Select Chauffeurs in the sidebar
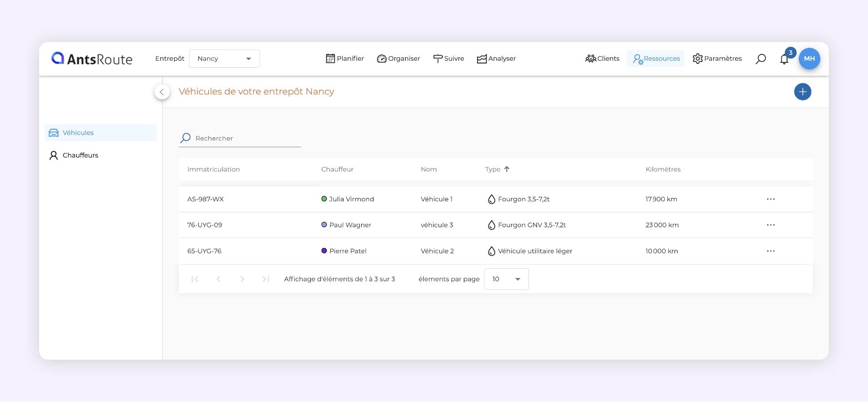The width and height of the screenshot is (868, 402). click(x=80, y=155)
